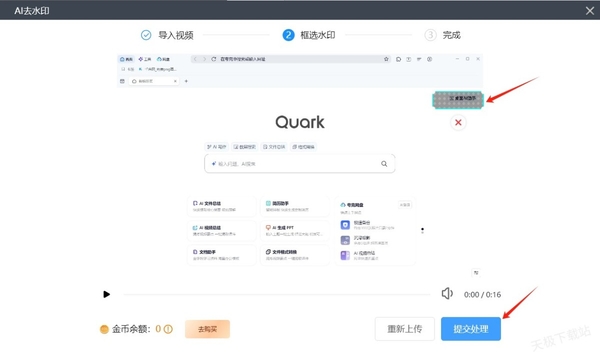Click the video progress bar

(277, 294)
